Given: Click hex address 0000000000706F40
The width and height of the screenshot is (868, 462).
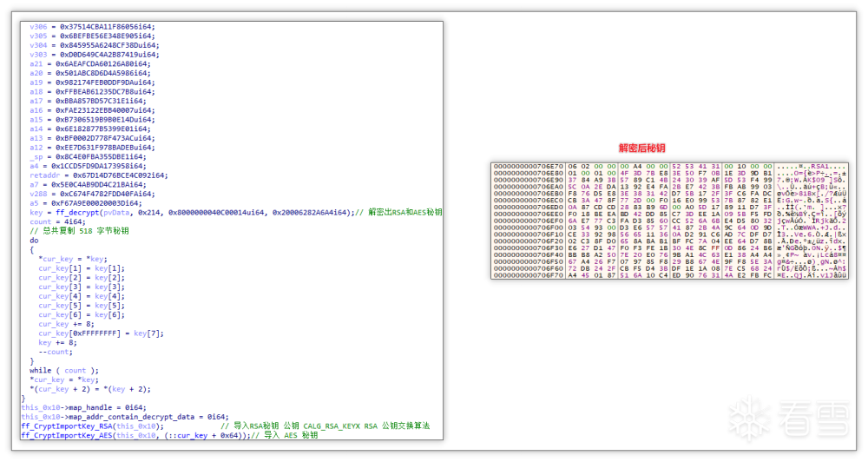Looking at the screenshot, I should pyautogui.click(x=528, y=254).
